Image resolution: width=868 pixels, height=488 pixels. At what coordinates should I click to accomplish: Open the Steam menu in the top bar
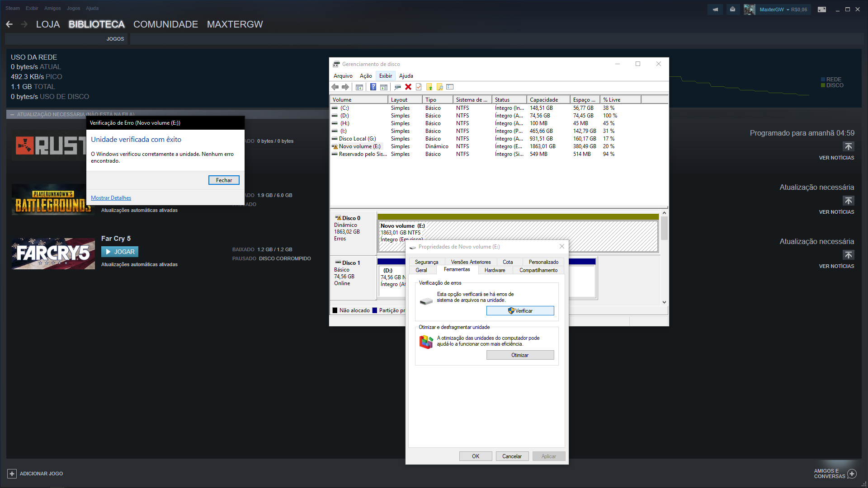[x=13, y=8]
